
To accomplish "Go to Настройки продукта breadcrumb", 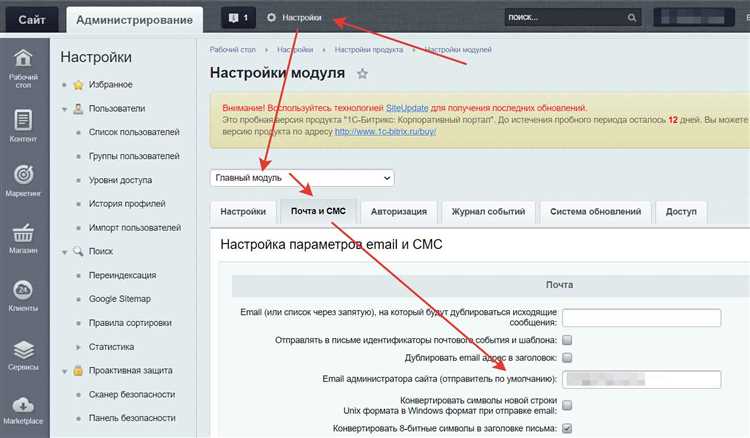I will [x=368, y=50].
